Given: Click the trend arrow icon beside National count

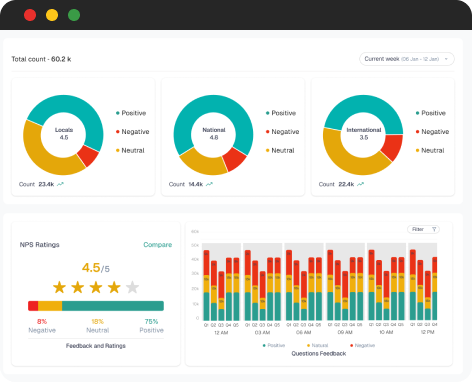Looking at the screenshot, I should 209,184.
